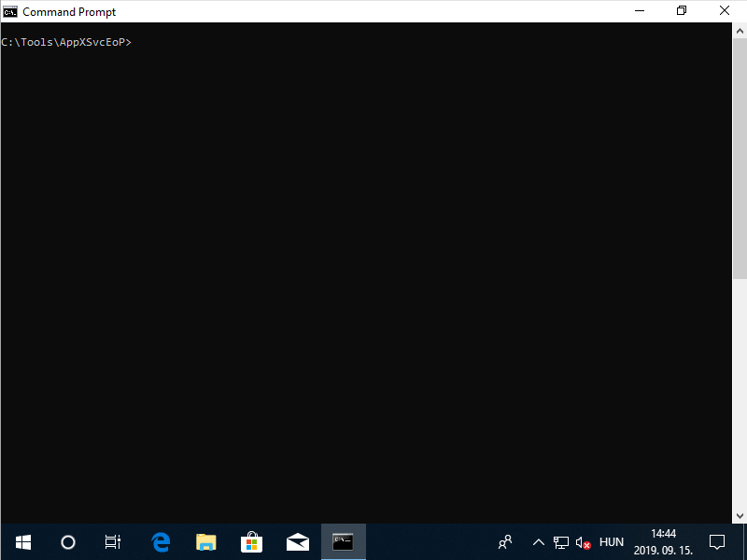This screenshot has height=560, width=747.
Task: Click the Show desktop strip
Action: [744, 542]
